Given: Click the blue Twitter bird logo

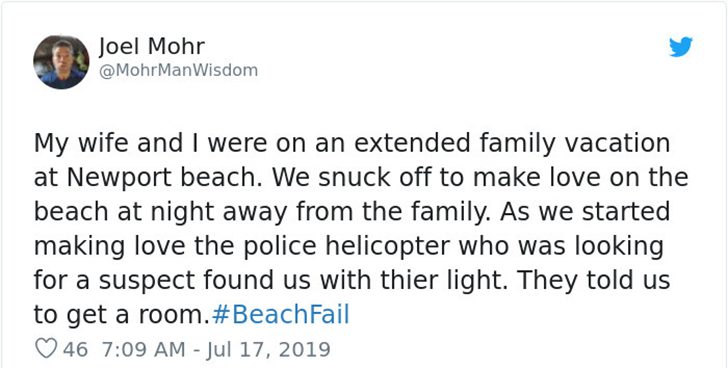Looking at the screenshot, I should [x=680, y=47].
